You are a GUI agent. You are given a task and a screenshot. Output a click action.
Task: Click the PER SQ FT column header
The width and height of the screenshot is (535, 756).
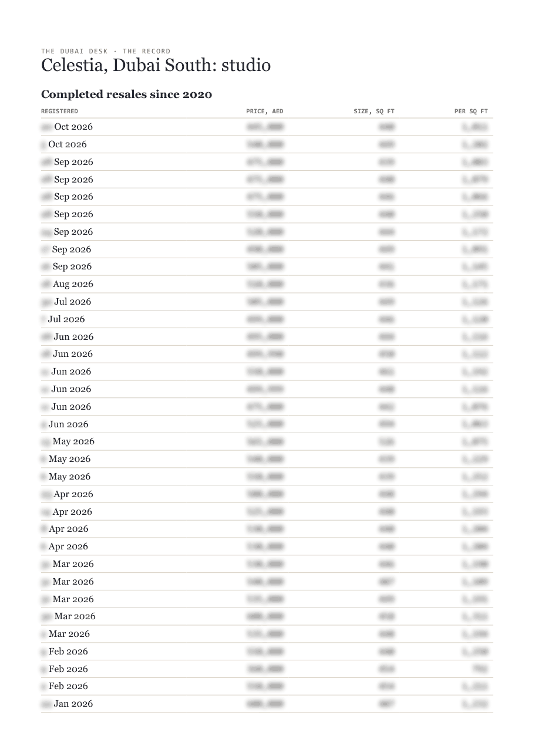tap(471, 111)
